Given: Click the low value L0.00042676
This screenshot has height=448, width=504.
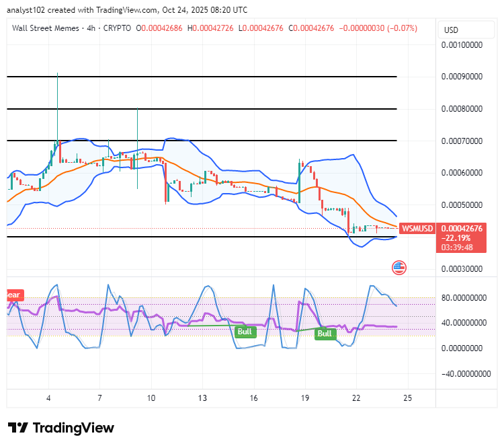Looking at the screenshot, I should pos(261,28).
